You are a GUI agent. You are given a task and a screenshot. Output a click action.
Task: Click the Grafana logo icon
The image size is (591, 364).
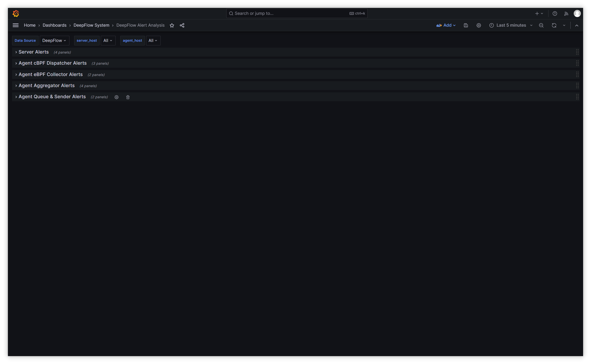(x=16, y=13)
